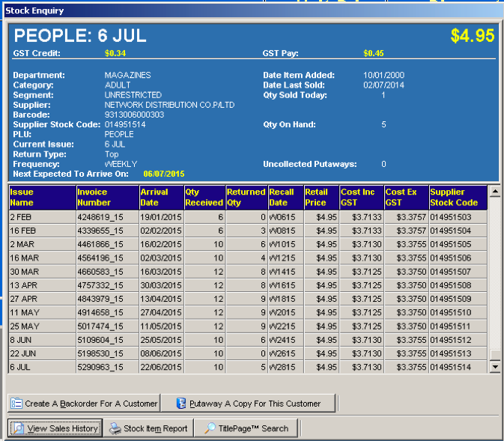Click Putaway A Copy For This Customer
Image resolution: width=504 pixels, height=441 pixels.
pos(247,403)
